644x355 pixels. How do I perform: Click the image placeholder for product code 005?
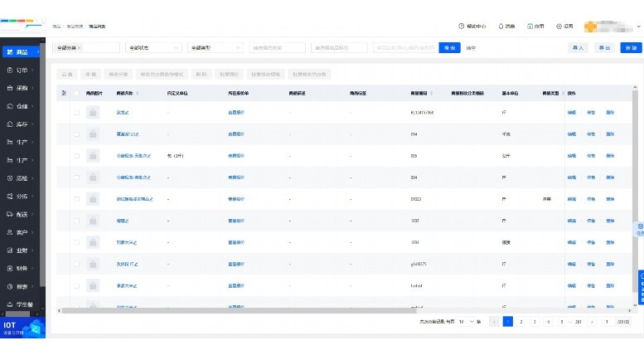[x=93, y=156]
